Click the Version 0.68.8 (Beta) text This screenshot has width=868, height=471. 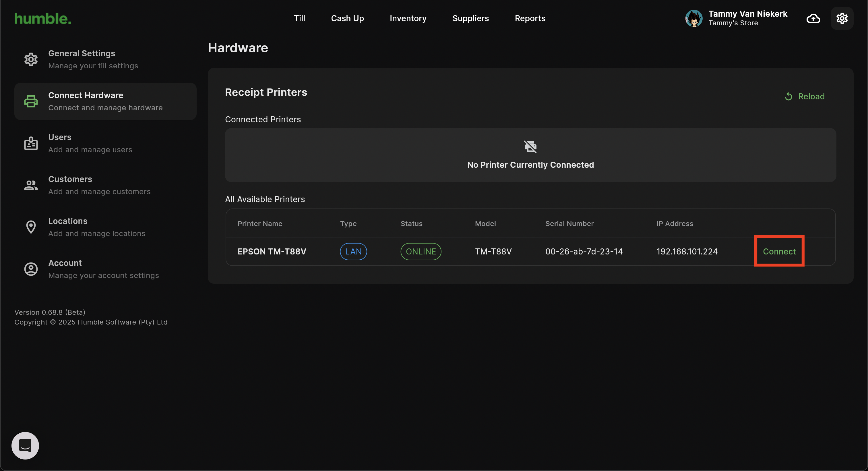point(50,312)
